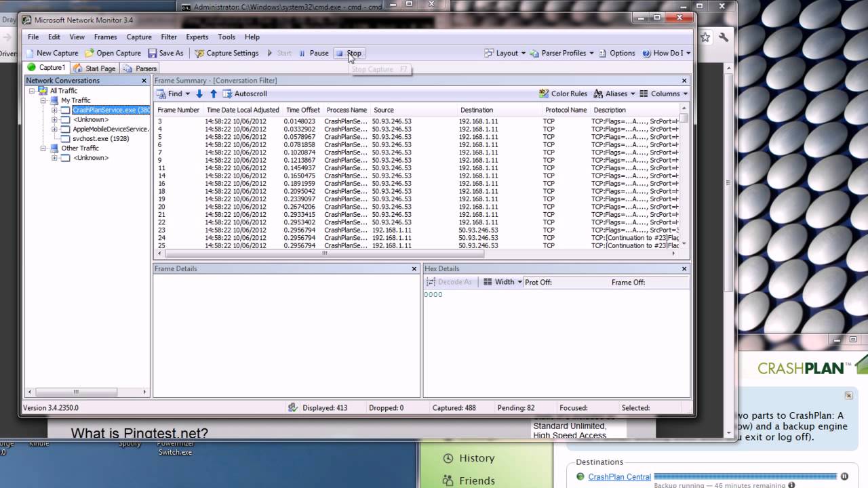
Task: Open the Filter menu
Action: [x=169, y=37]
